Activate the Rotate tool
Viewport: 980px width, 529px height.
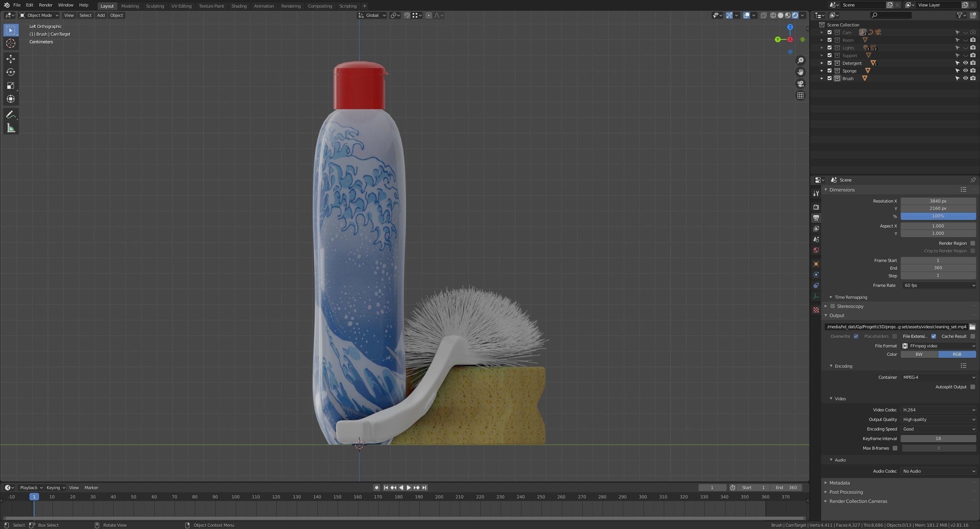click(11, 72)
